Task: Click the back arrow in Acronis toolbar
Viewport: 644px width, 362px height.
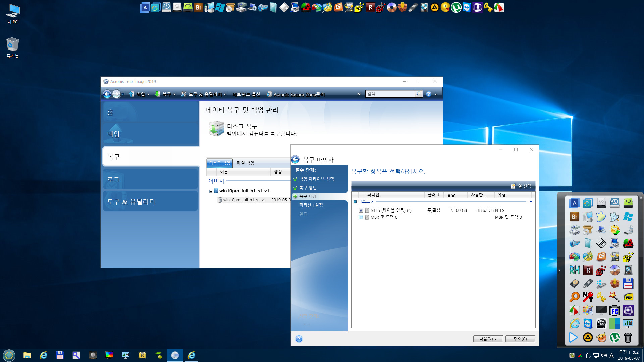Action: pyautogui.click(x=107, y=94)
